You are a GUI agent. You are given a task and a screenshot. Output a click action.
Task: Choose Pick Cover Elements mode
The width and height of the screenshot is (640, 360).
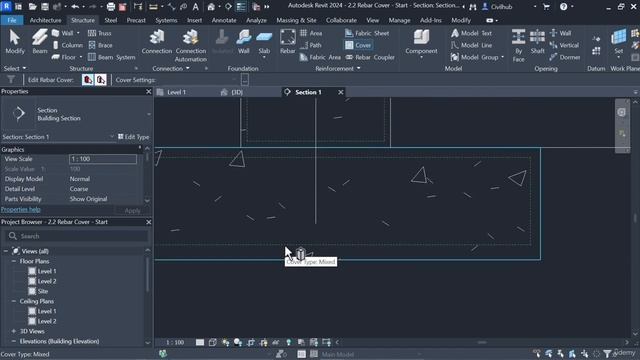pos(87,80)
